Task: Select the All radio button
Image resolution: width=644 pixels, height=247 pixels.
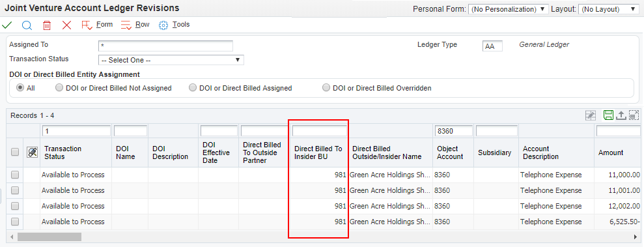Action: point(20,88)
